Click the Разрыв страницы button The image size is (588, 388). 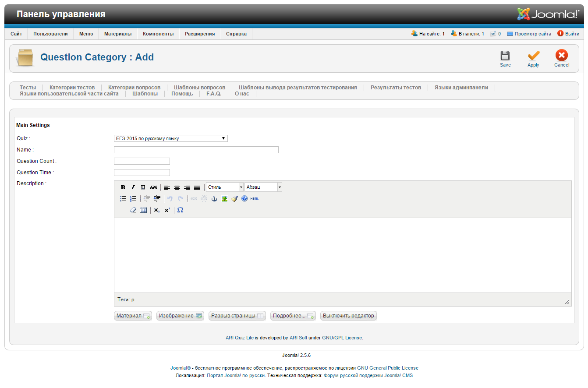pos(237,316)
